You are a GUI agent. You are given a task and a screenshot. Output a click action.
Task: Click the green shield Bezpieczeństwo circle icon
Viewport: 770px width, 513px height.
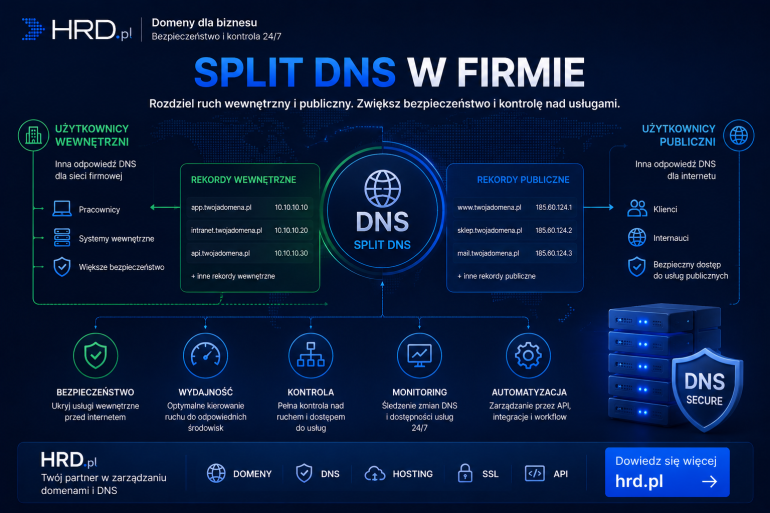coord(95,355)
